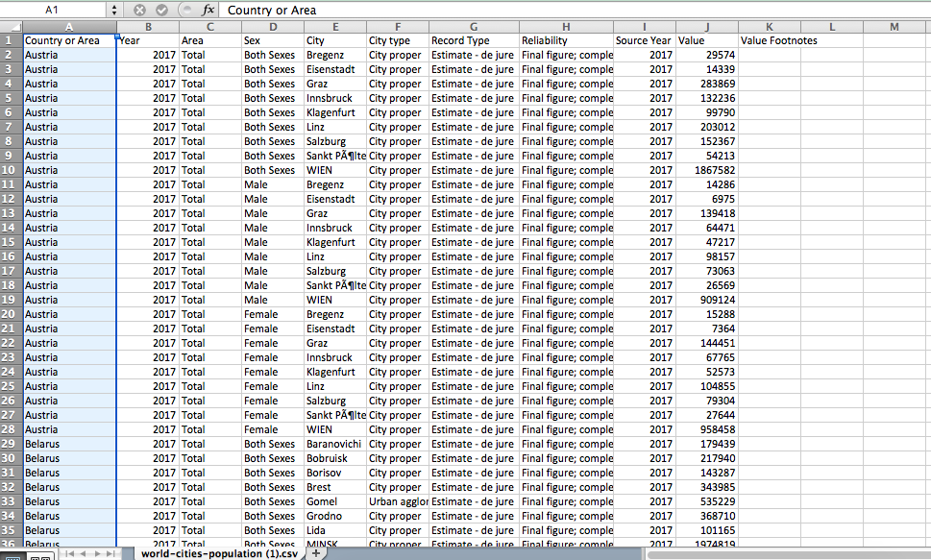Click the next sheet navigation arrow
Screen dimensions: 931x560
[x=99, y=555]
